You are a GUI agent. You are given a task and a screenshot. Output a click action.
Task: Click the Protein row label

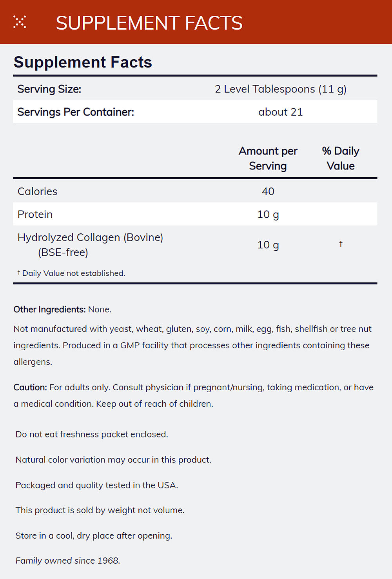pyautogui.click(x=35, y=214)
